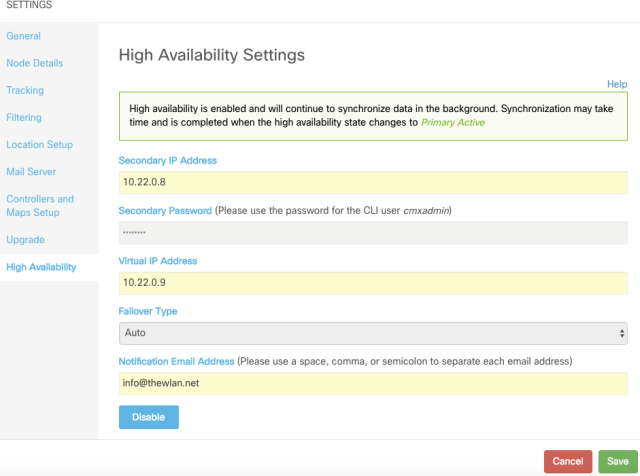Screen dimensions: 640x476
Task: Open Mail Server settings
Action: click(x=32, y=172)
